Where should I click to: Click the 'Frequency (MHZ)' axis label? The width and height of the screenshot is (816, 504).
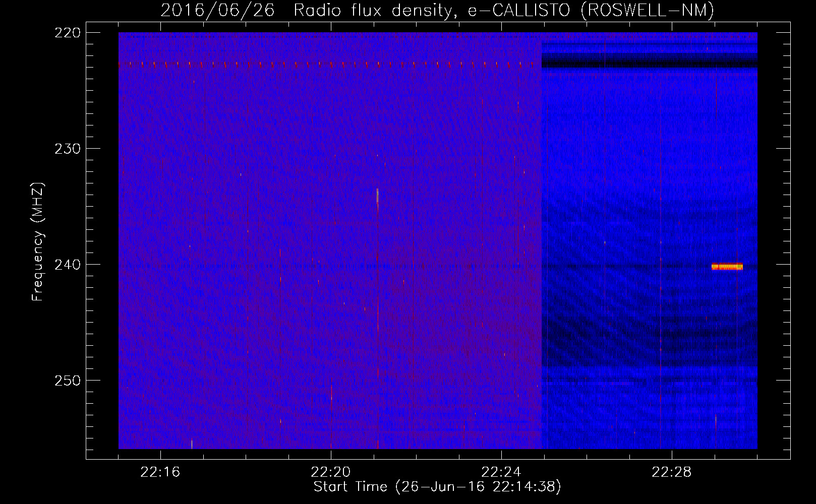click(38, 242)
